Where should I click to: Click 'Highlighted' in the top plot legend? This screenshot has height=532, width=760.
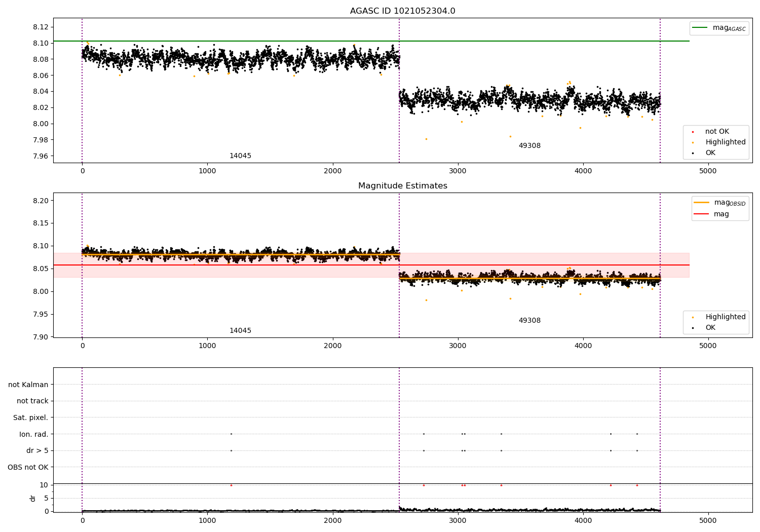tap(726, 142)
